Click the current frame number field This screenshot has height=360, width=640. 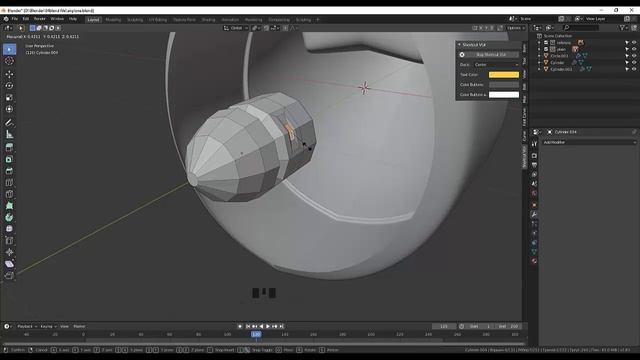pos(444,327)
